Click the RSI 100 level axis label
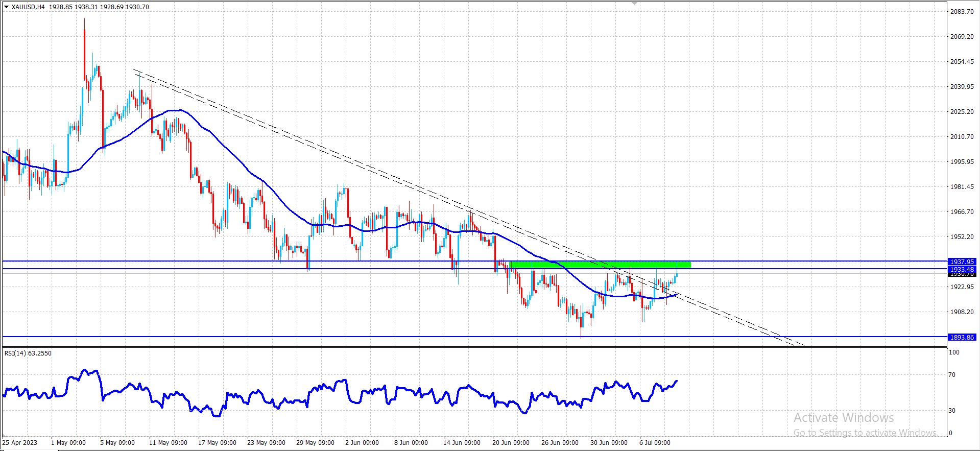The image size is (980, 451). point(954,352)
